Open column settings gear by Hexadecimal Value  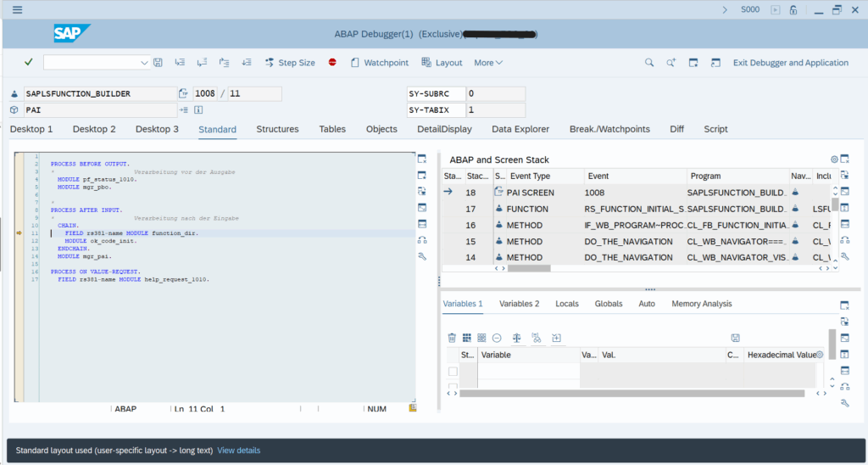tap(820, 355)
